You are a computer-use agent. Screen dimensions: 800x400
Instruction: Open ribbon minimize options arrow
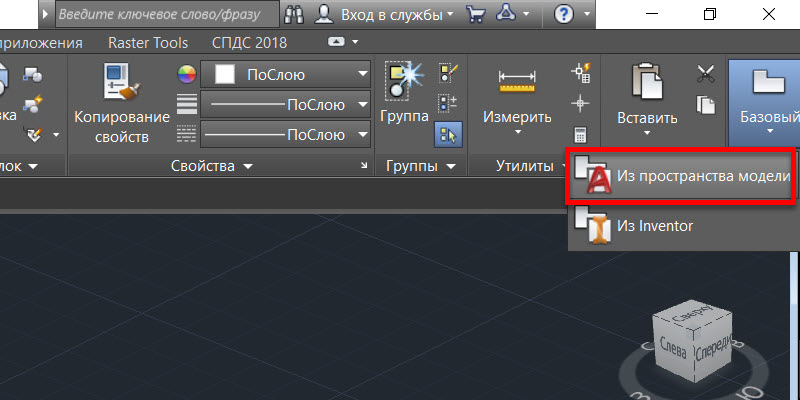coord(356,42)
